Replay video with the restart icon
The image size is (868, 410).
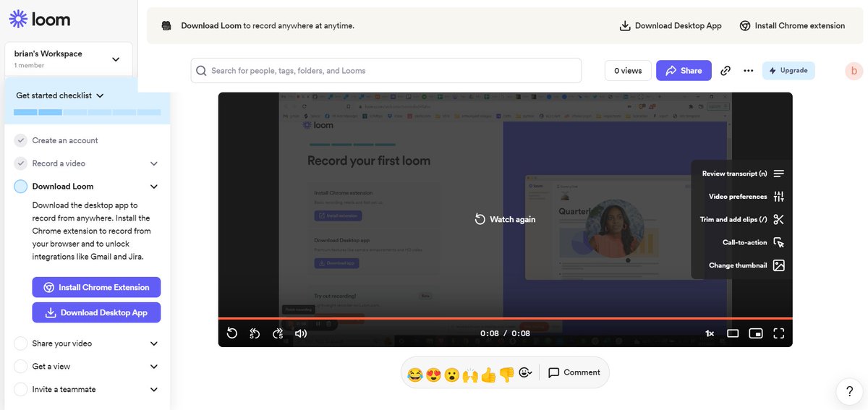(231, 333)
